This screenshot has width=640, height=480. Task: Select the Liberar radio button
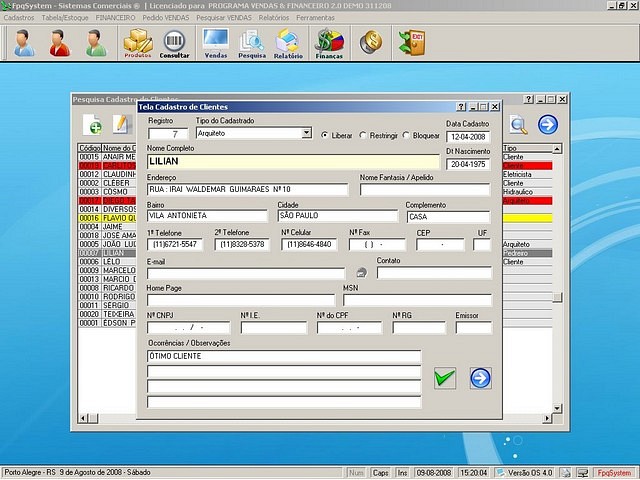tap(324, 135)
